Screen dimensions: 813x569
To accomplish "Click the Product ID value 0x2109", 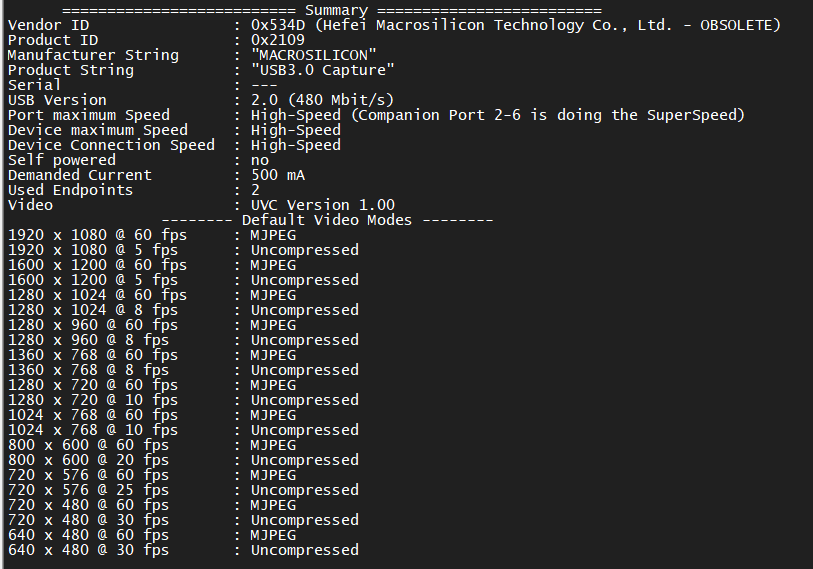I will pos(277,40).
